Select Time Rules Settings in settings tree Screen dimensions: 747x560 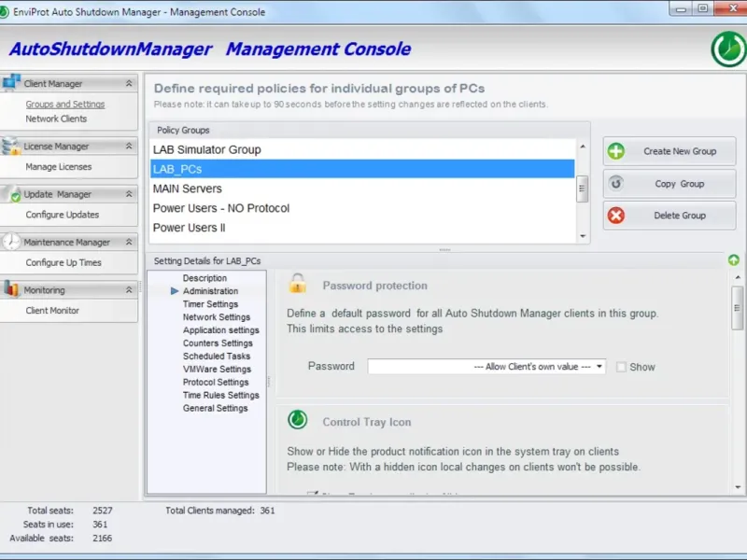coord(221,395)
